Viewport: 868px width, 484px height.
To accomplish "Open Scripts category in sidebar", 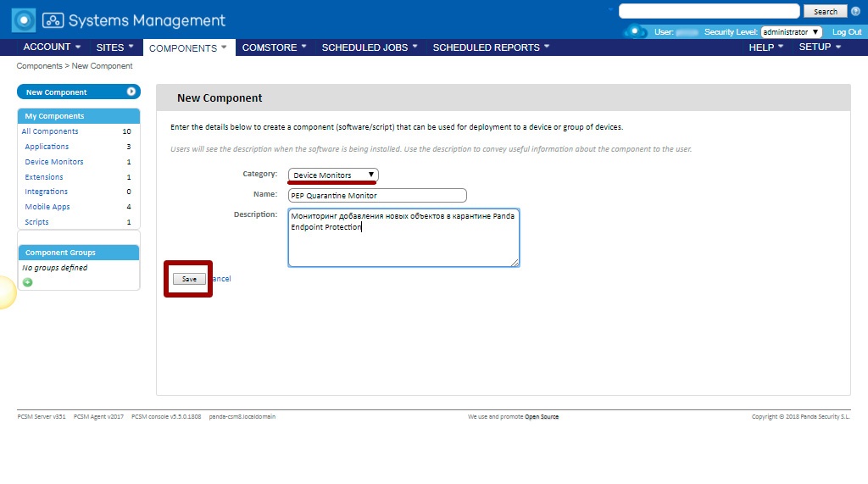I will click(36, 221).
